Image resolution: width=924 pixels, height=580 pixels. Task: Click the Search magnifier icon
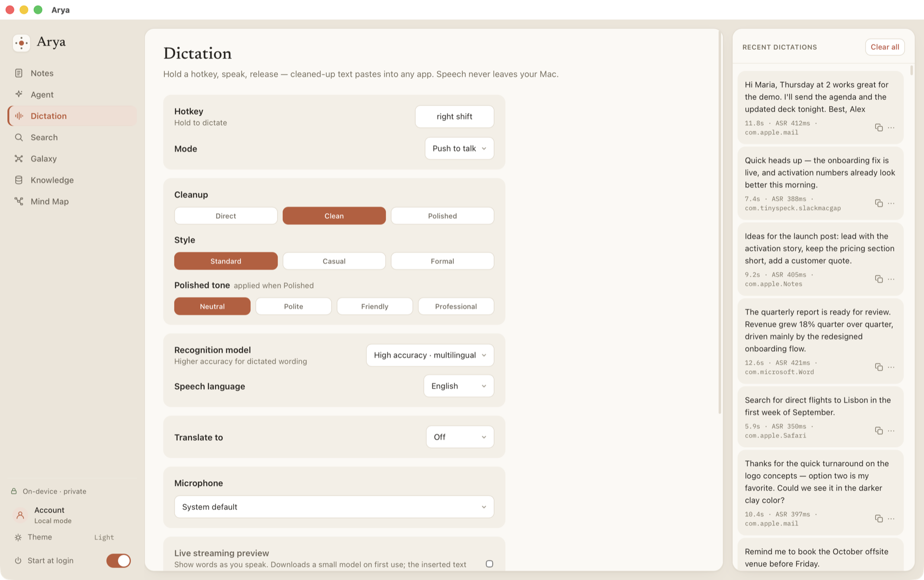[19, 137]
